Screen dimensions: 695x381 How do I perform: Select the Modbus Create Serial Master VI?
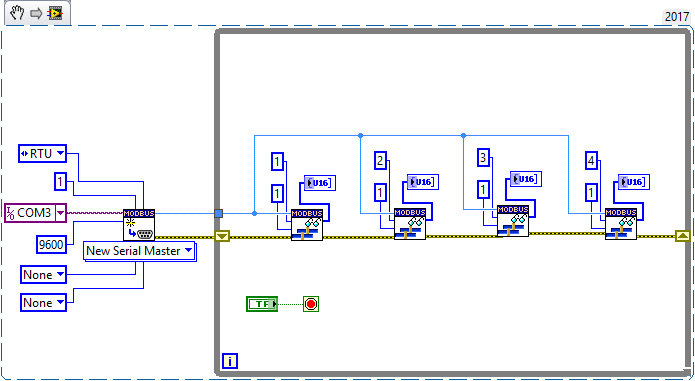pyautogui.click(x=139, y=225)
